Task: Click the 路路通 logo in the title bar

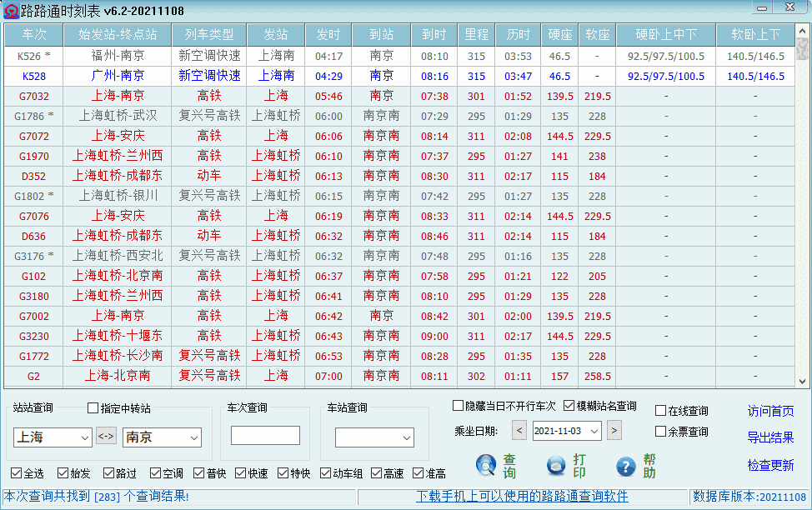Action: pyautogui.click(x=11, y=8)
